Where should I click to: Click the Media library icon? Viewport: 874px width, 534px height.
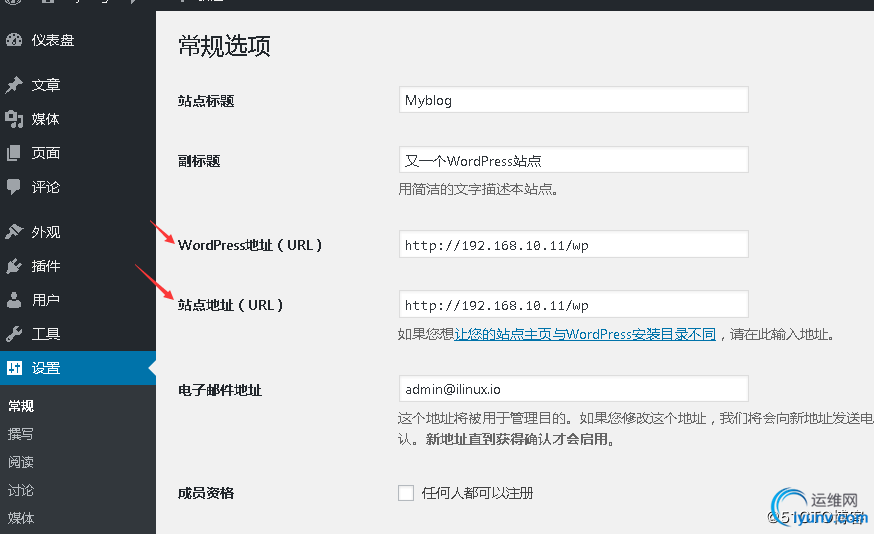14,119
